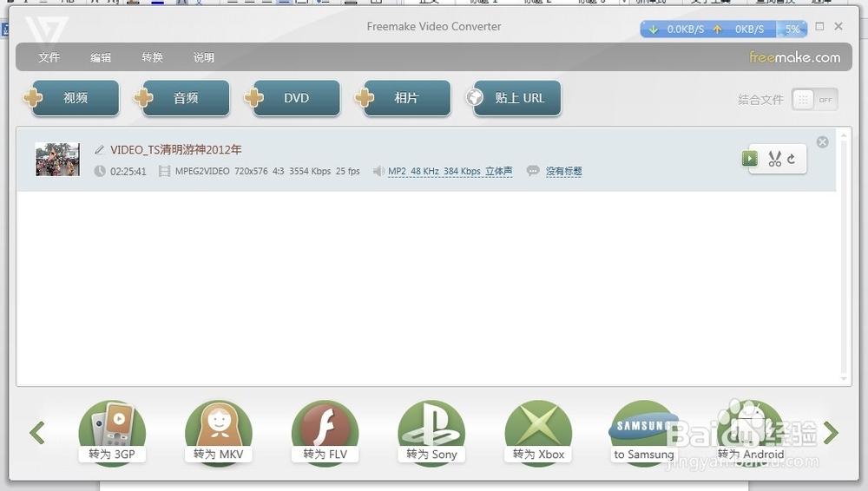
Task: Choose the 转为 Sony format
Action: 431,433
